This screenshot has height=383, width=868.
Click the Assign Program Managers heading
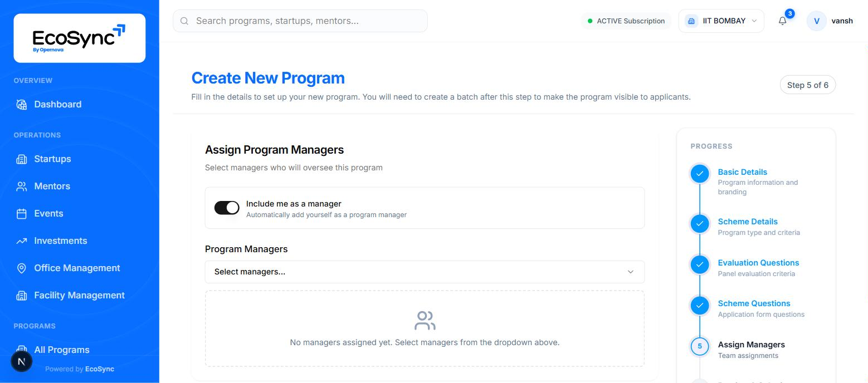274,150
